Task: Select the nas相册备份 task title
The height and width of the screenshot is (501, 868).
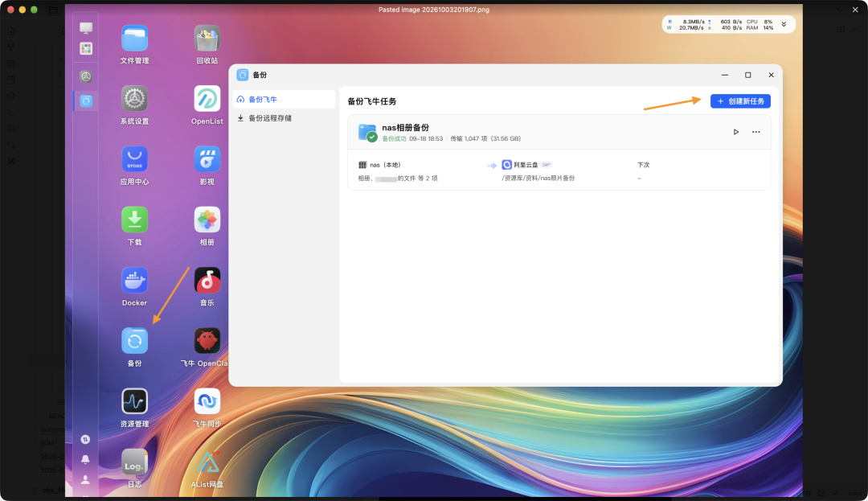Action: click(405, 128)
